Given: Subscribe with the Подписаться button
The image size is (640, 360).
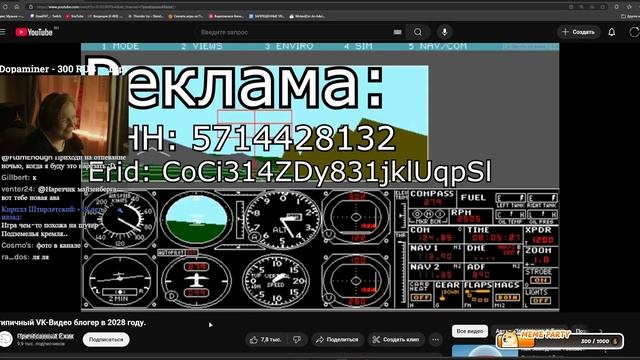Looking at the screenshot, I should (106, 339).
